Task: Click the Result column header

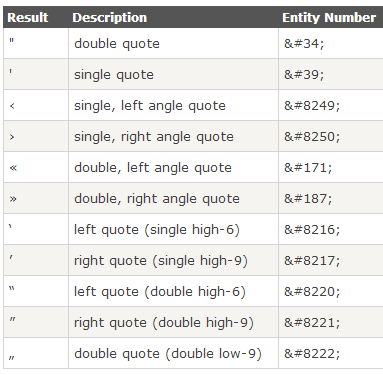Action: (x=28, y=18)
